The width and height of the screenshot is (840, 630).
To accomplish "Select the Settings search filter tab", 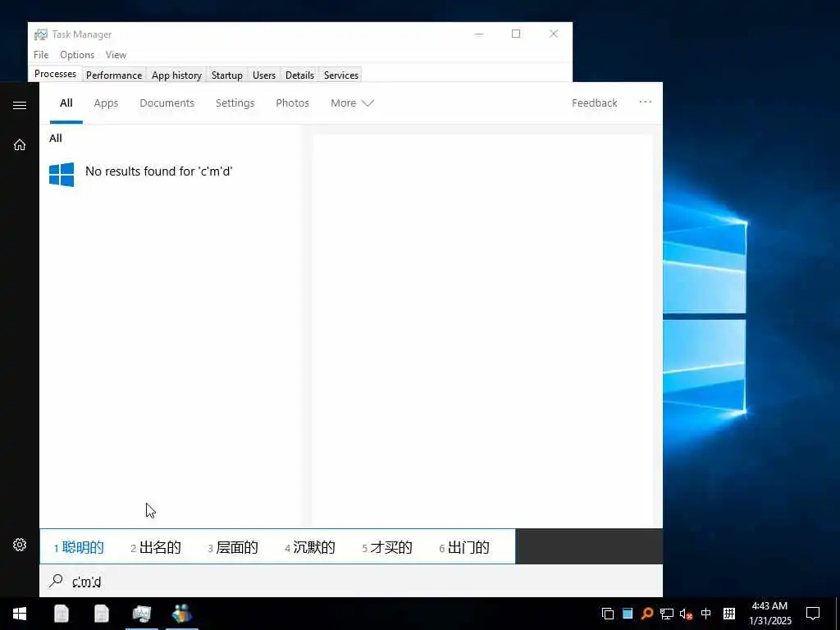I will [235, 103].
